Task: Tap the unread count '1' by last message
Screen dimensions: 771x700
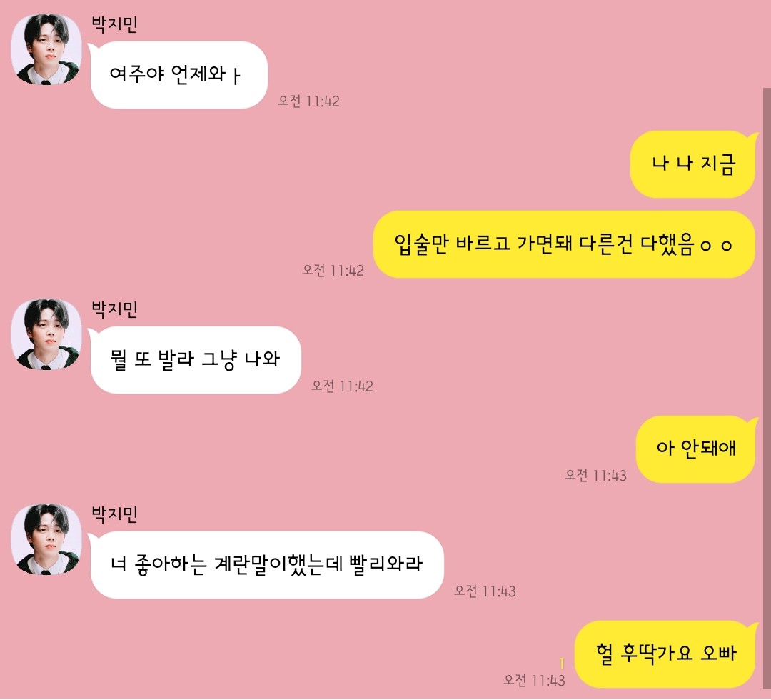Action: pyautogui.click(x=562, y=664)
